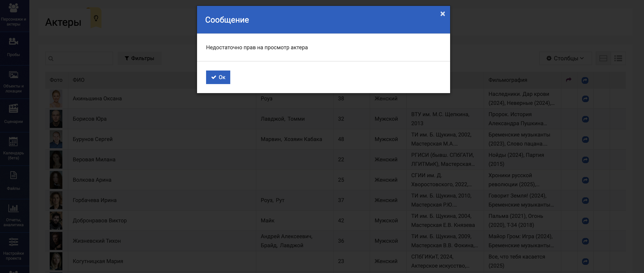This screenshot has width=644, height=273.
Task: Select the name Волкова Арина
Action: click(92, 180)
